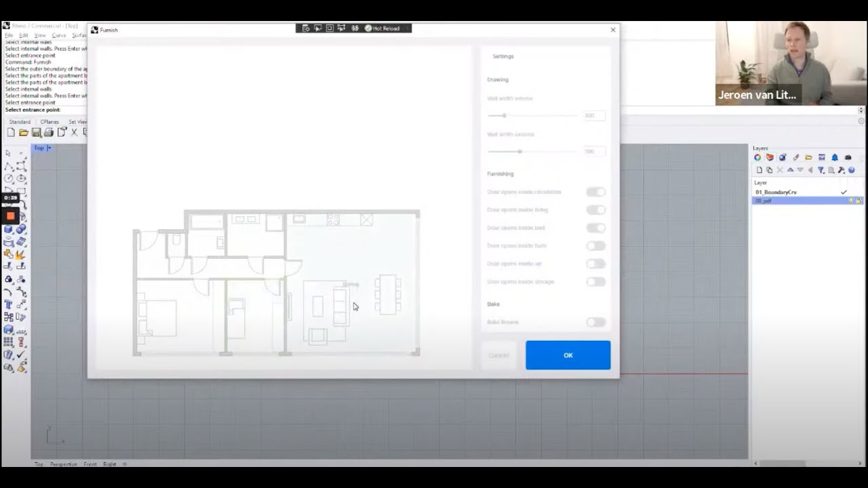This screenshot has height=488, width=868.
Task: Switch to the CPlanes toolbar tab
Action: [50, 122]
